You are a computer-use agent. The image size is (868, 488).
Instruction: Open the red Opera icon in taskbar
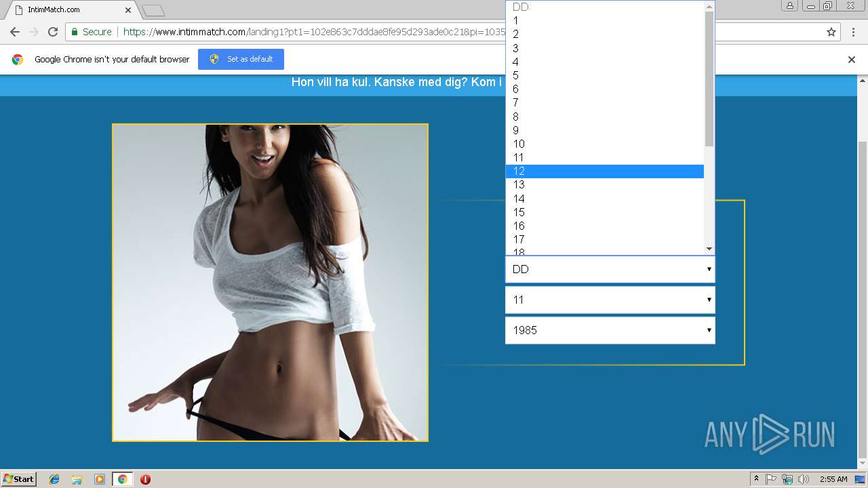[x=145, y=479]
